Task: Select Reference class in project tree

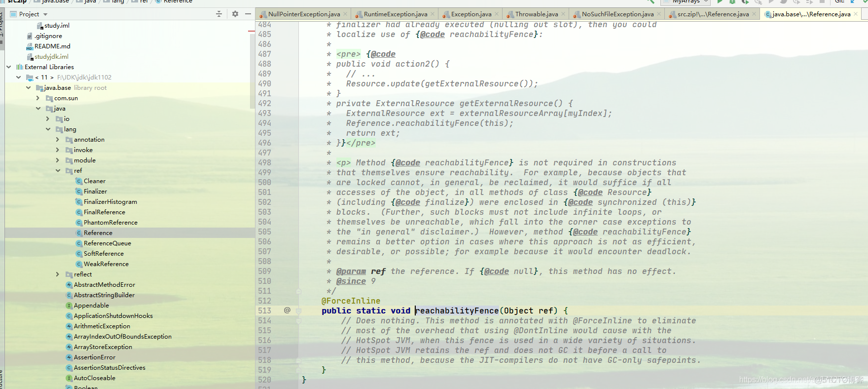Action: pos(98,233)
